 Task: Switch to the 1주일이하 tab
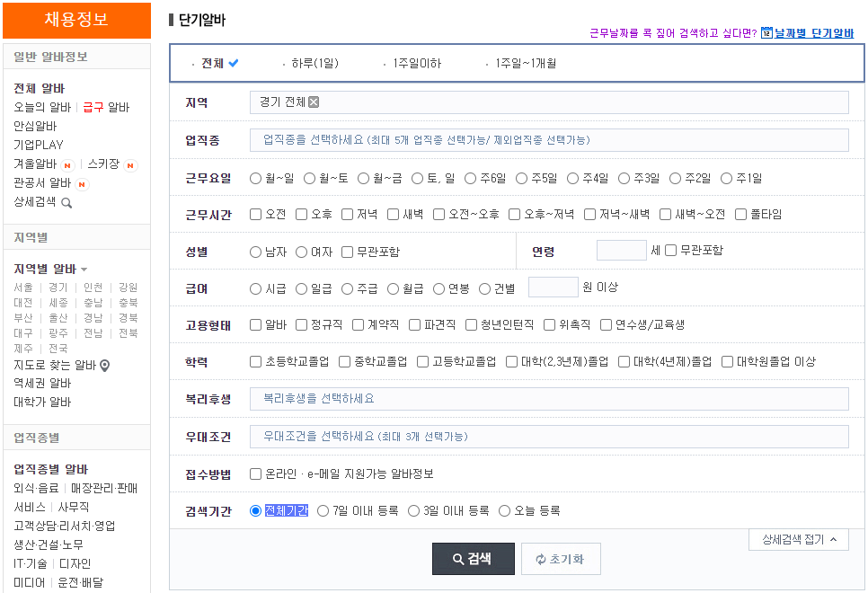417,64
